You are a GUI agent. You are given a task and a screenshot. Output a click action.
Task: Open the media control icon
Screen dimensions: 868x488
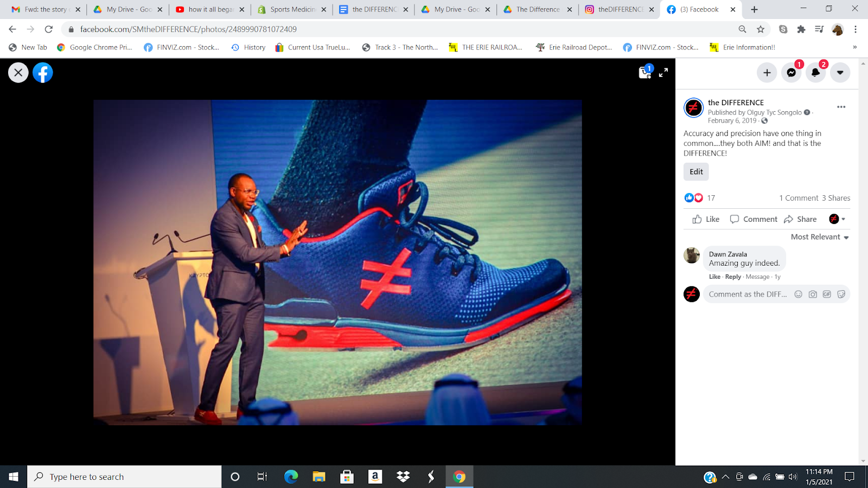tap(819, 29)
